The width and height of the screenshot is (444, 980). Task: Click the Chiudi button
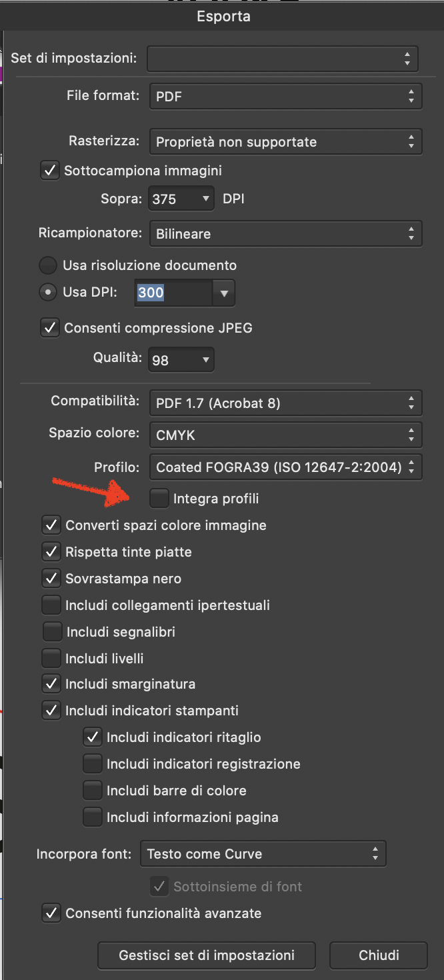tap(379, 955)
